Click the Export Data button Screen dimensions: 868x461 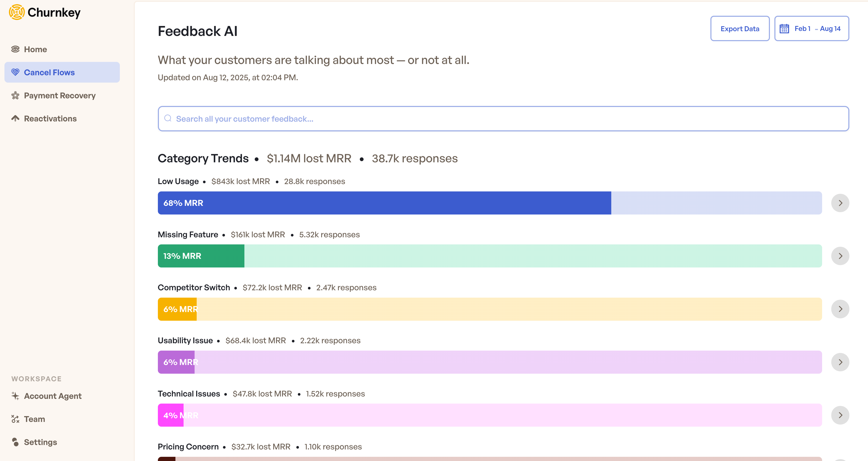(x=740, y=28)
